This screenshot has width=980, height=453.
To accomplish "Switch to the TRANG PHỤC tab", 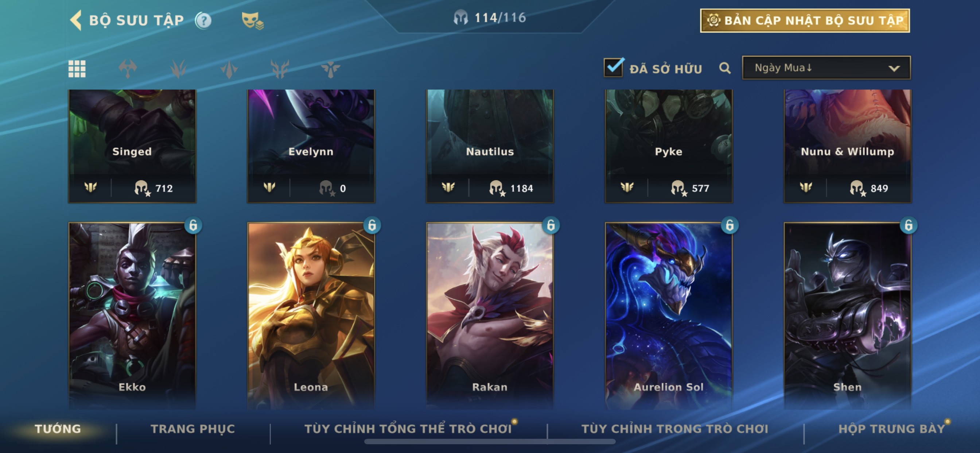I will pyautogui.click(x=193, y=429).
